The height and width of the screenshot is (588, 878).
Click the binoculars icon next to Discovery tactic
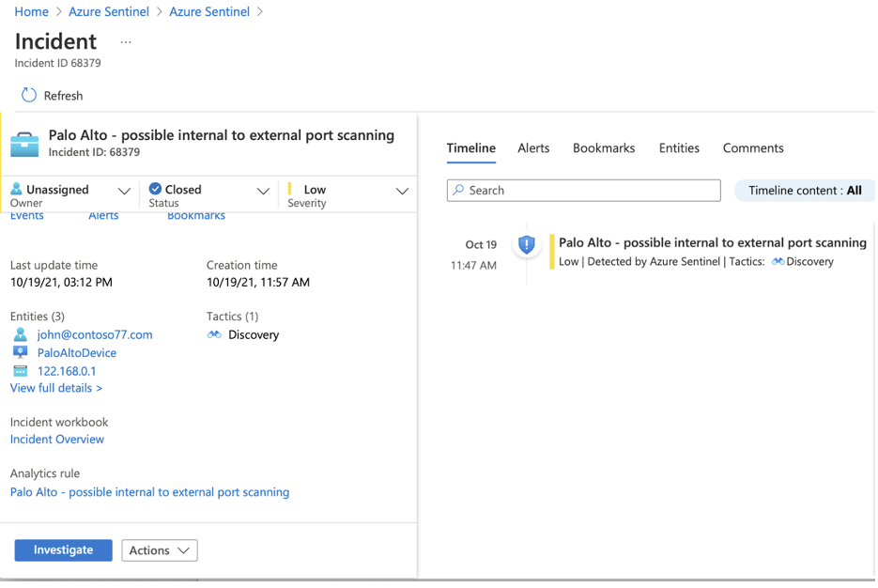214,334
